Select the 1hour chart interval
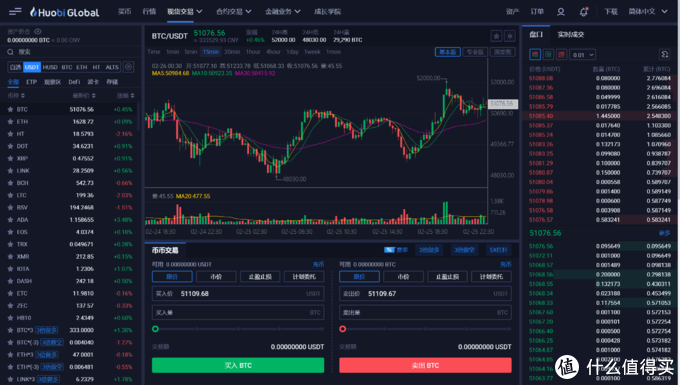680x385 pixels. [253, 52]
